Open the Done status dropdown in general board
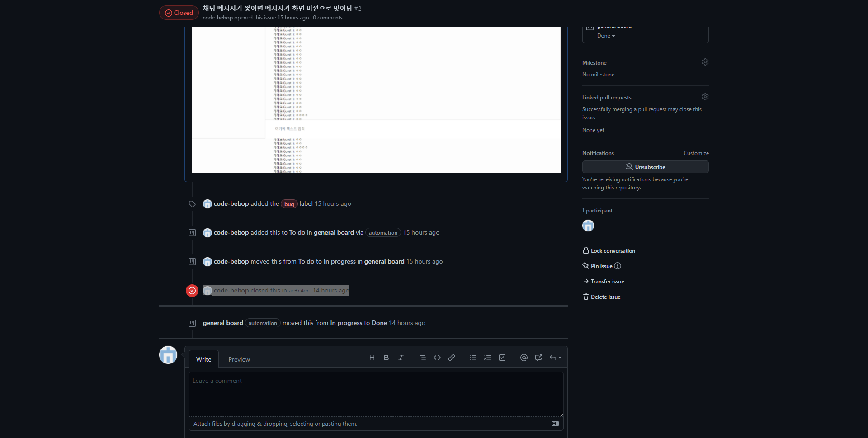868x438 pixels. (605, 36)
